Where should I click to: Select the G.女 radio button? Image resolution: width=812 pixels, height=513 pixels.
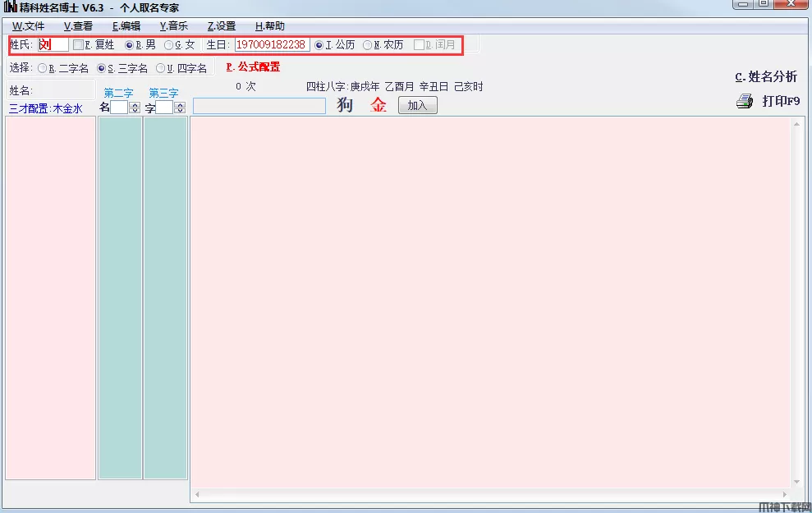168,45
